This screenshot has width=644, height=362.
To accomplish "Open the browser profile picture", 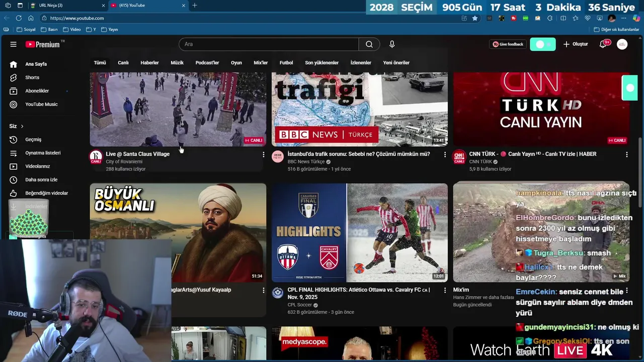I will (612, 18).
